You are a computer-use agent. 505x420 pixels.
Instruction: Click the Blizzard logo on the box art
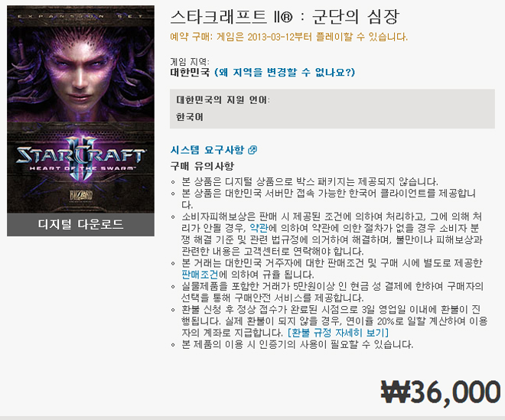(x=81, y=196)
